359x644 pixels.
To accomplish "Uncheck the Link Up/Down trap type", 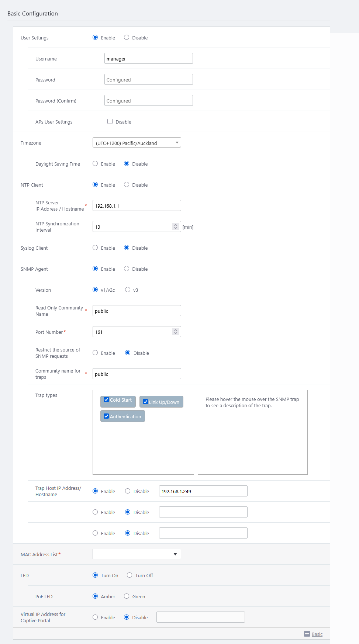I will [x=145, y=402].
